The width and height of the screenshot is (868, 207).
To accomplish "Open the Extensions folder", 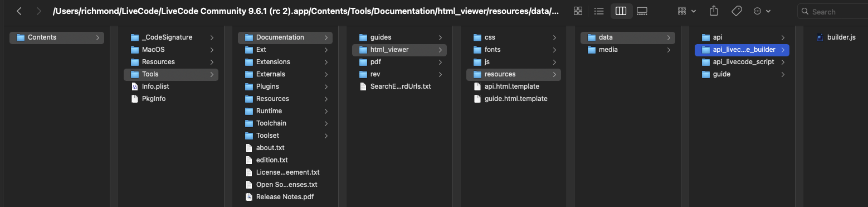I will click(x=285, y=62).
